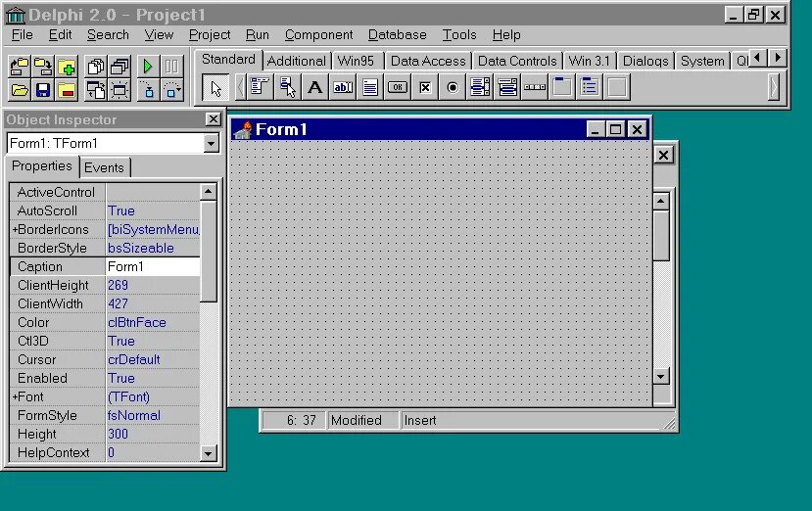Switch to the Win 3.1 palette tab
Screen dimensions: 812x511
[590, 61]
